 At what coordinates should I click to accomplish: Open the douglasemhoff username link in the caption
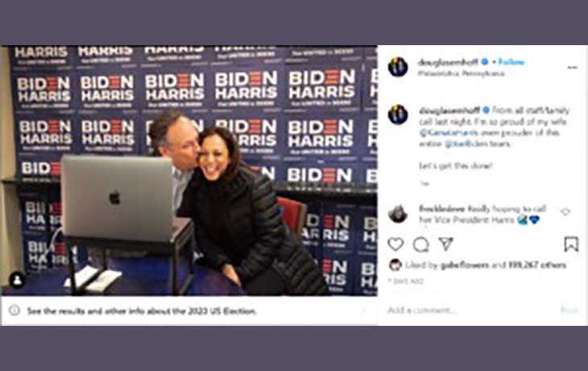coord(449,110)
